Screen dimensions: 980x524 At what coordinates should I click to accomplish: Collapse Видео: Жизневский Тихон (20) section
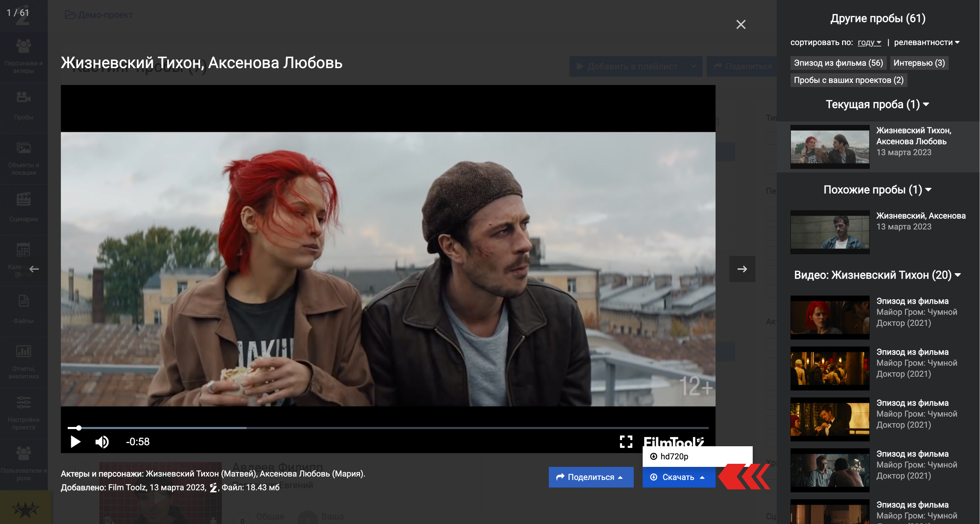click(877, 275)
